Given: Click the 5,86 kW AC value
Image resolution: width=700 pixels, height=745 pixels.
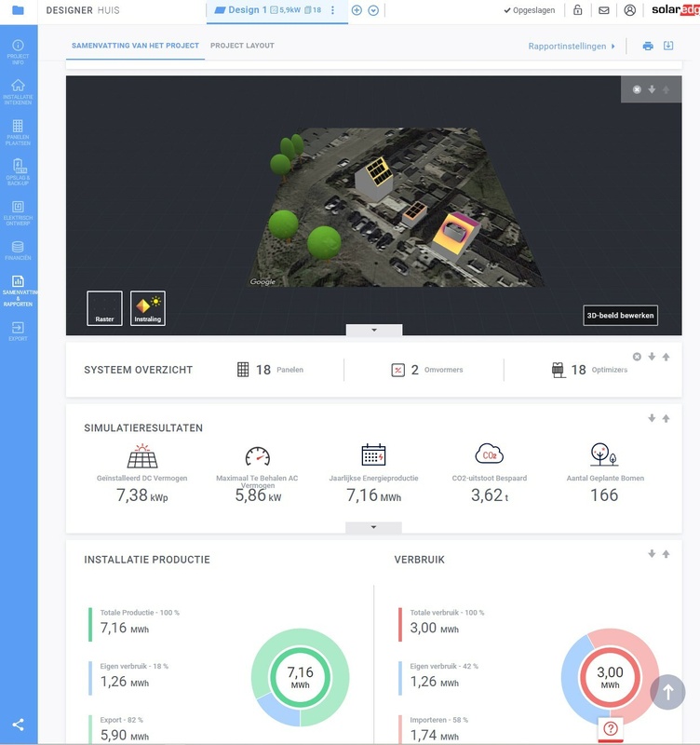Looking at the screenshot, I should click(258, 495).
